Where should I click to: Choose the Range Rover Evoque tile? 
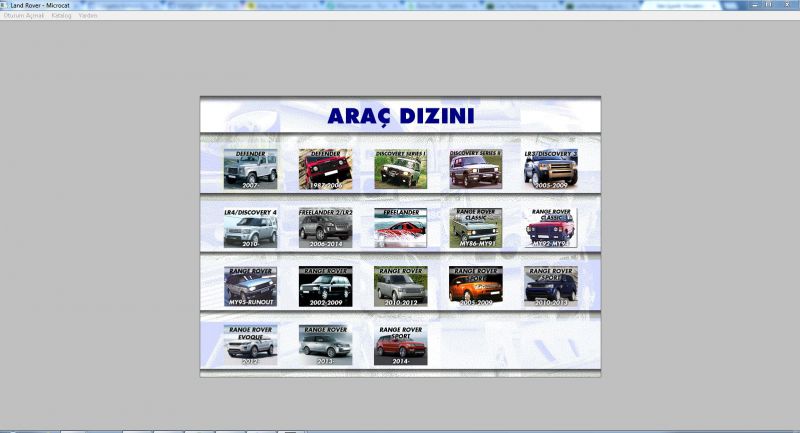[x=251, y=345]
